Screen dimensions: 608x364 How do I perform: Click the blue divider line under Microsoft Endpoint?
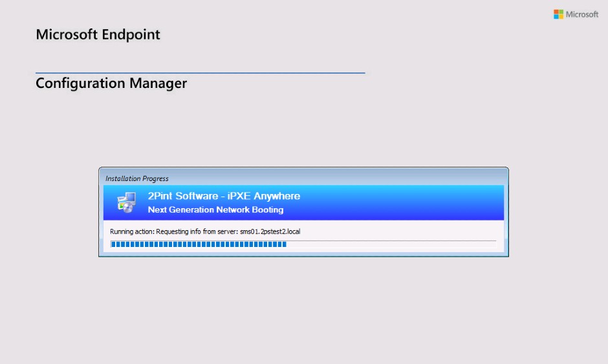pos(201,73)
